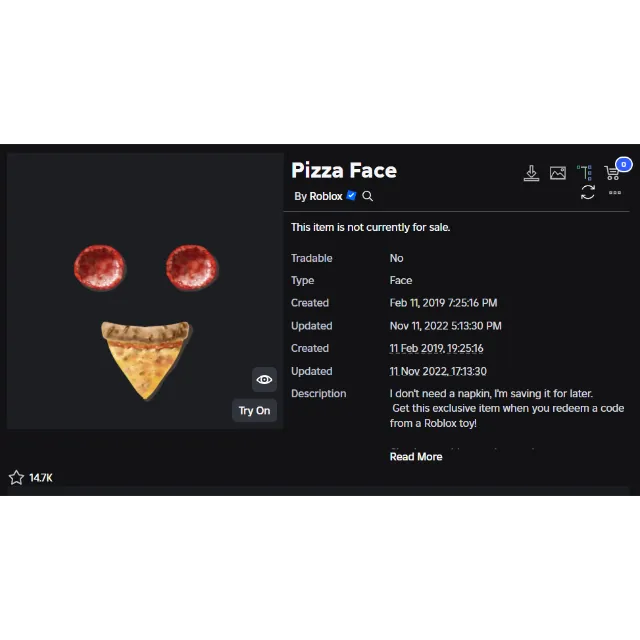Click the Pizza Face item thumbnail

(x=145, y=291)
